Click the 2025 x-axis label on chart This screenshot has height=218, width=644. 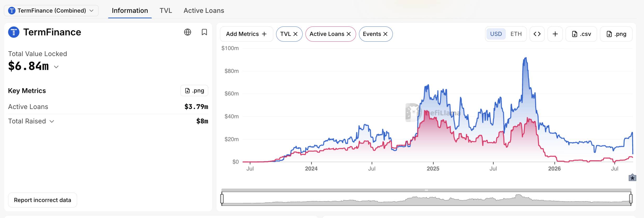(433, 169)
